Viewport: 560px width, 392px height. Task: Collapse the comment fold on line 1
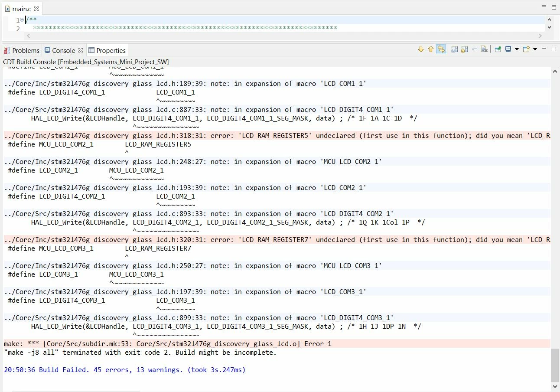pos(22,20)
